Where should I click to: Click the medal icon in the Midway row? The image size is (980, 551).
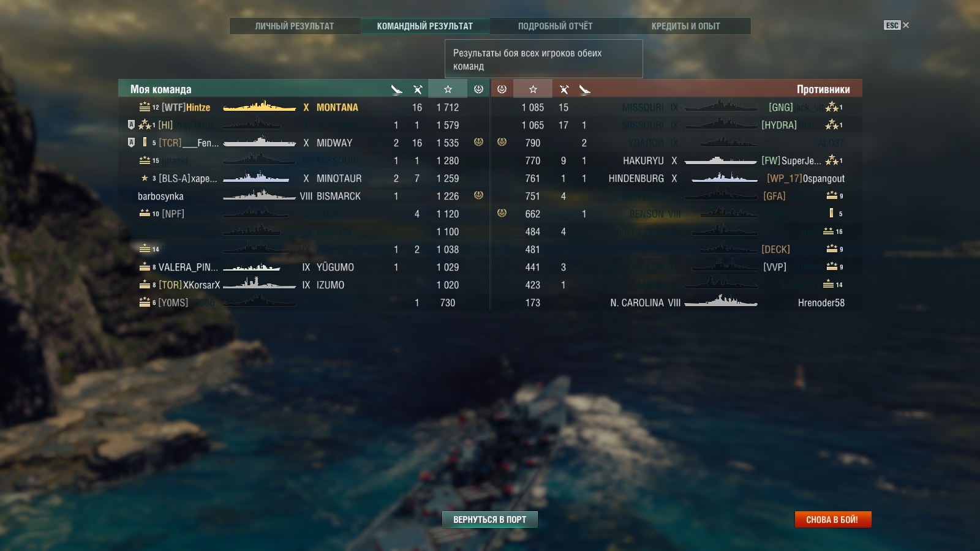coord(478,142)
